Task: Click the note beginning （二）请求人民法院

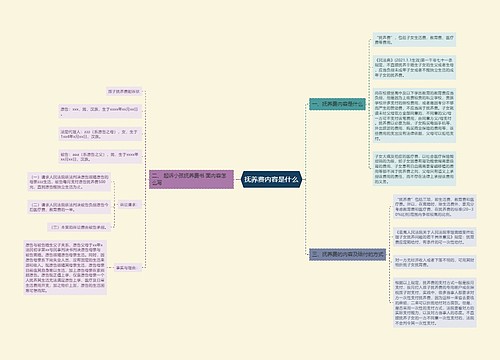Action: click(x=69, y=207)
